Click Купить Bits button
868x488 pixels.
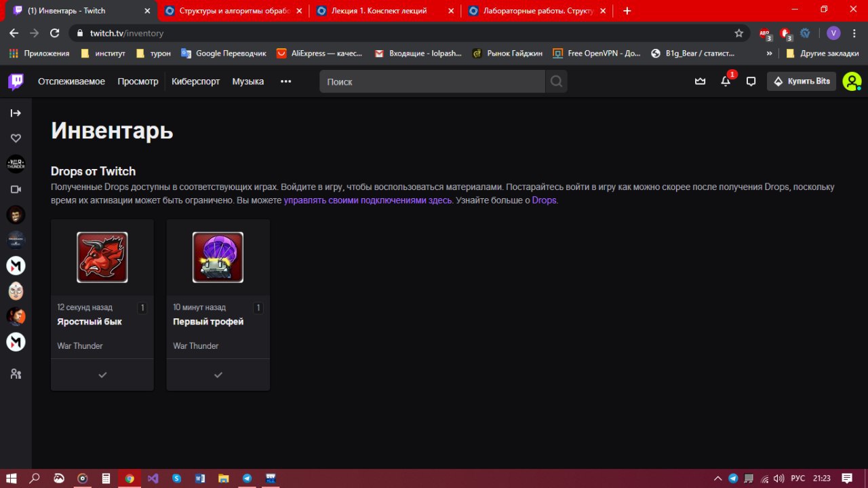click(x=802, y=81)
